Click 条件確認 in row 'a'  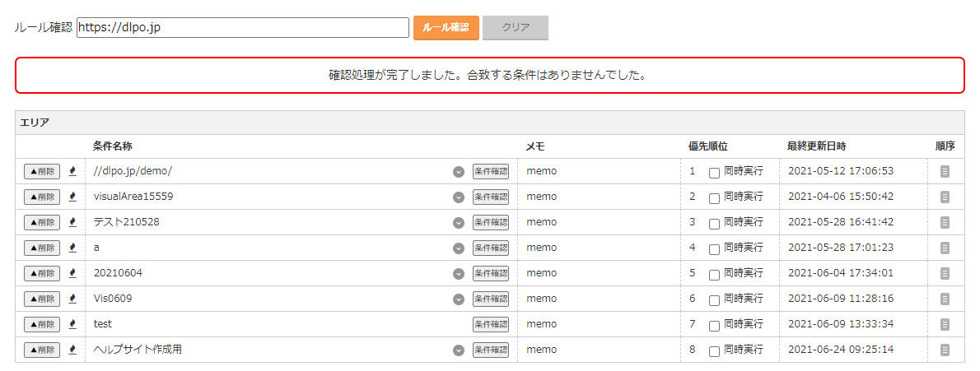pos(491,248)
